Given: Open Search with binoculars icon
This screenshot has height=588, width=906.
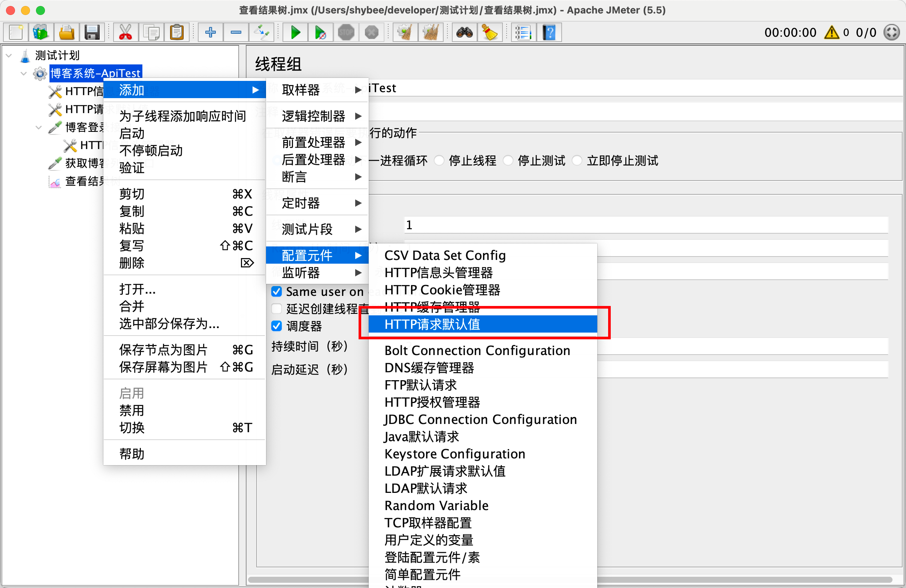Looking at the screenshot, I should click(x=464, y=33).
